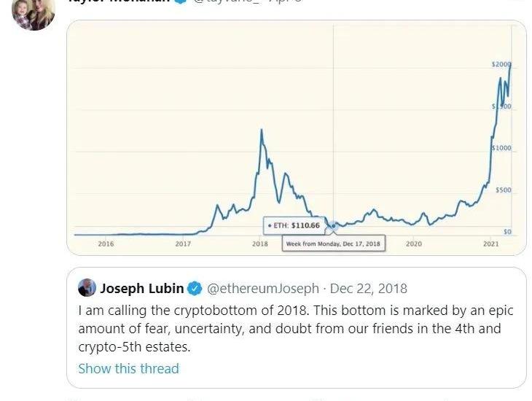The width and height of the screenshot is (532, 401).
Task: Click the 2016 label on chart axis
Action: (106, 244)
